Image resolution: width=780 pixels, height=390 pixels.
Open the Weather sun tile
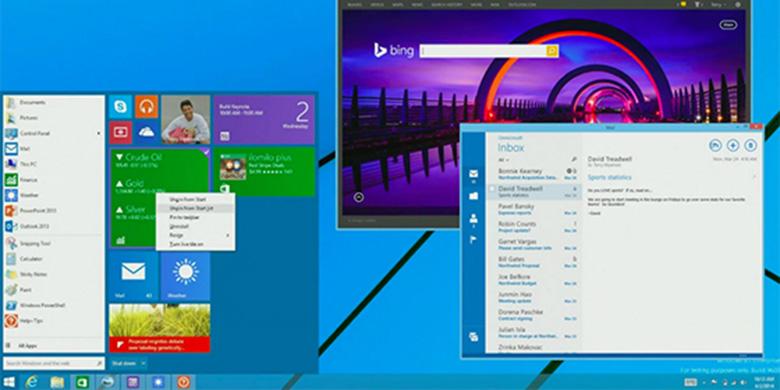tap(185, 276)
